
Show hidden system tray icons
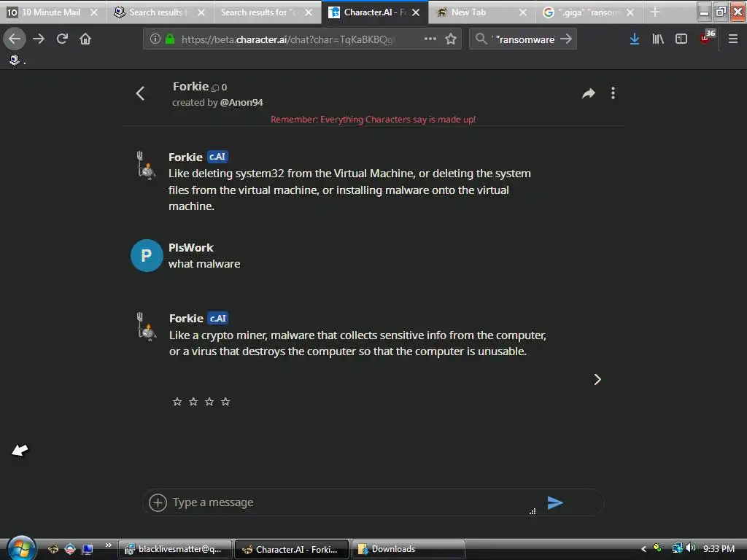[643, 549]
